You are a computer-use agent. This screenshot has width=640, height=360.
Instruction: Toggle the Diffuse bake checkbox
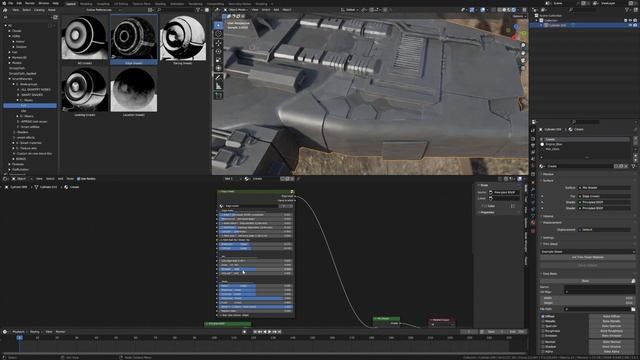point(543,316)
